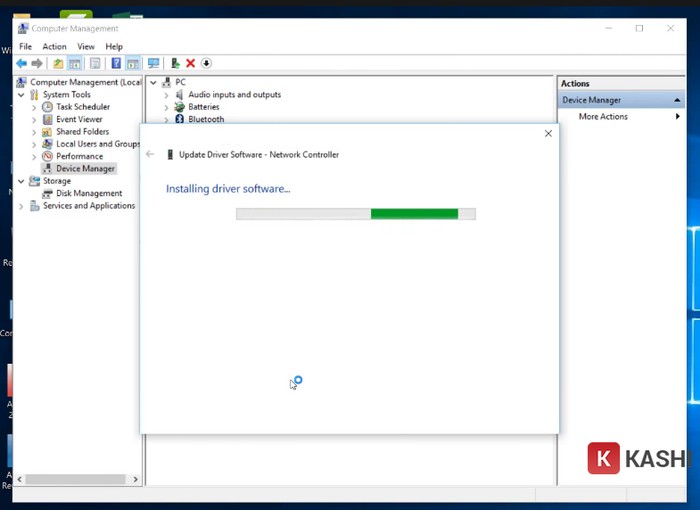Viewport: 700px width, 510px height.
Task: Close the Update Driver Software dialog
Action: point(548,133)
